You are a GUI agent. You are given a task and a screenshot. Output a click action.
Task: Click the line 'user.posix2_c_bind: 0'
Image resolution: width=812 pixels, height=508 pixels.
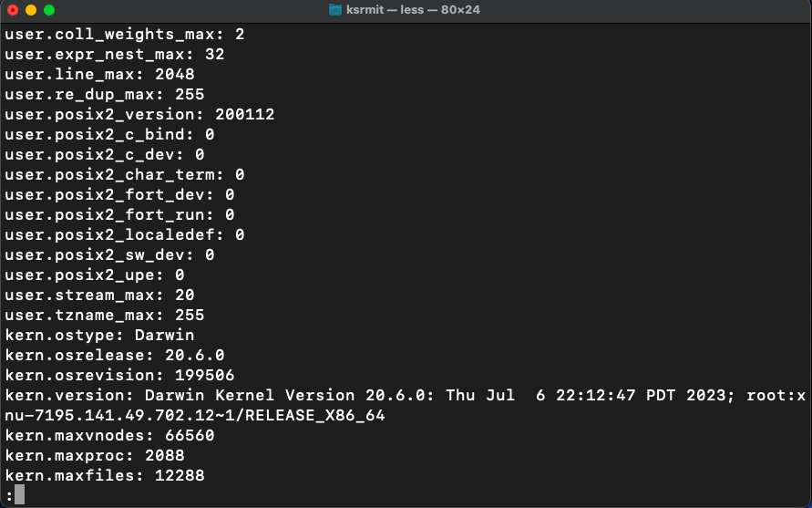[109, 135]
